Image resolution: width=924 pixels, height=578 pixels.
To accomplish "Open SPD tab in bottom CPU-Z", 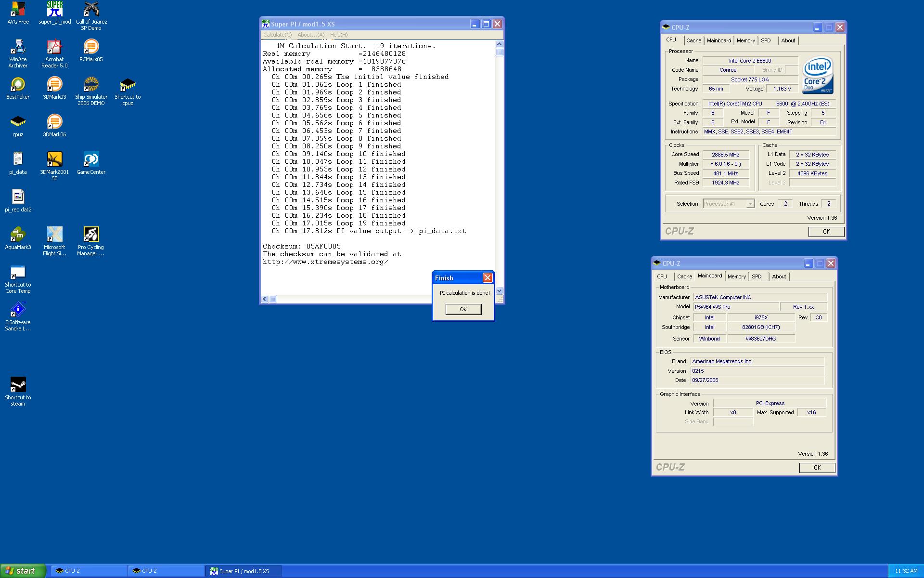I will coord(757,276).
